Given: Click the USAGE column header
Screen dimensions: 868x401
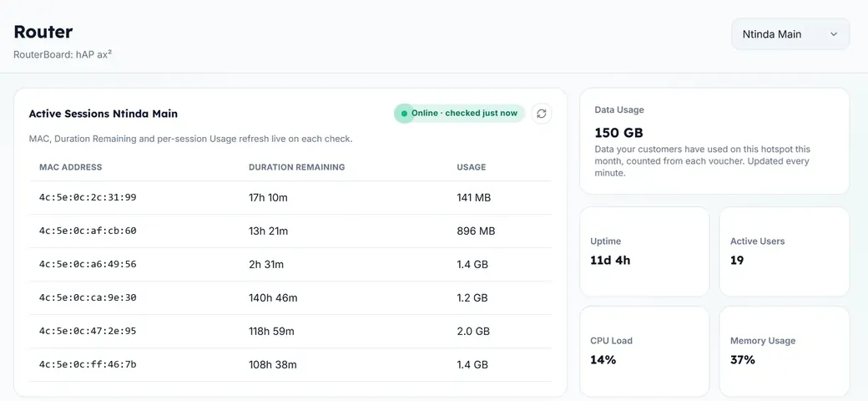Looking at the screenshot, I should 471,167.
